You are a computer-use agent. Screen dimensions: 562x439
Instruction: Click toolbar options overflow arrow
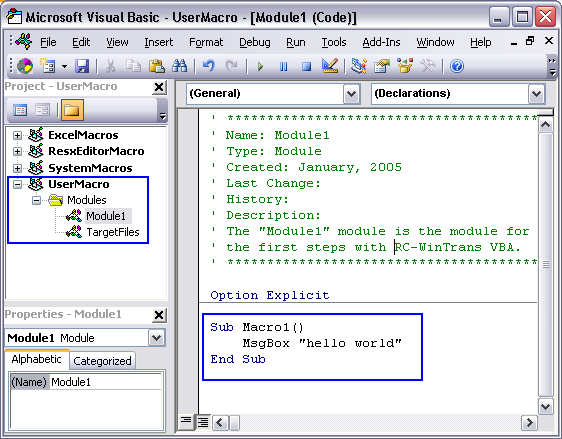point(552,67)
